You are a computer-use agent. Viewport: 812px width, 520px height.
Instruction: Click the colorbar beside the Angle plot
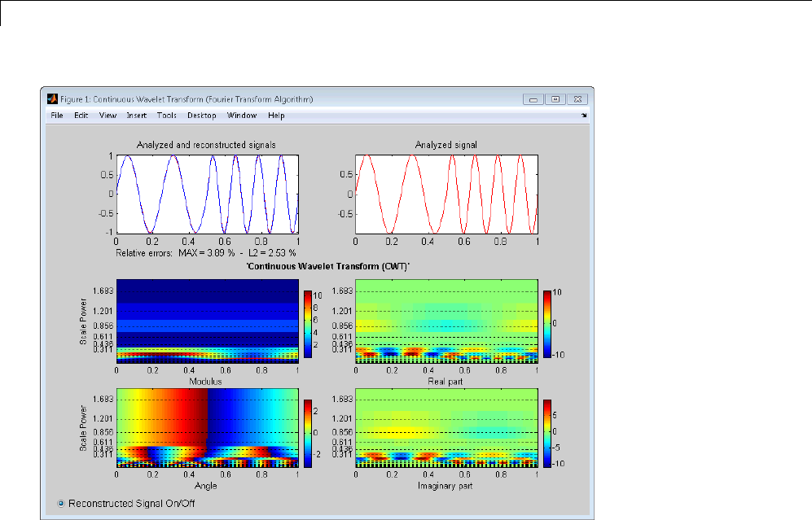point(308,433)
